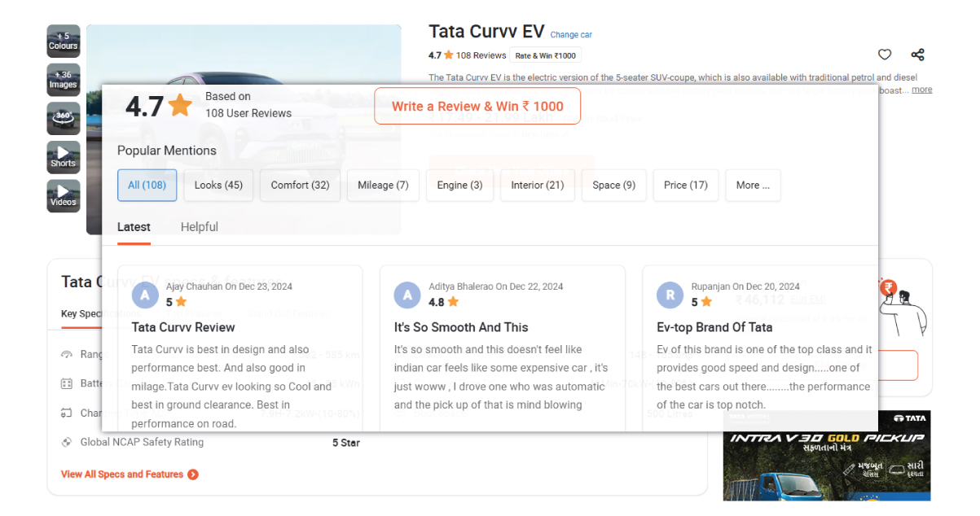
Task: Filter reviews by Mileage (7)
Action: (383, 185)
